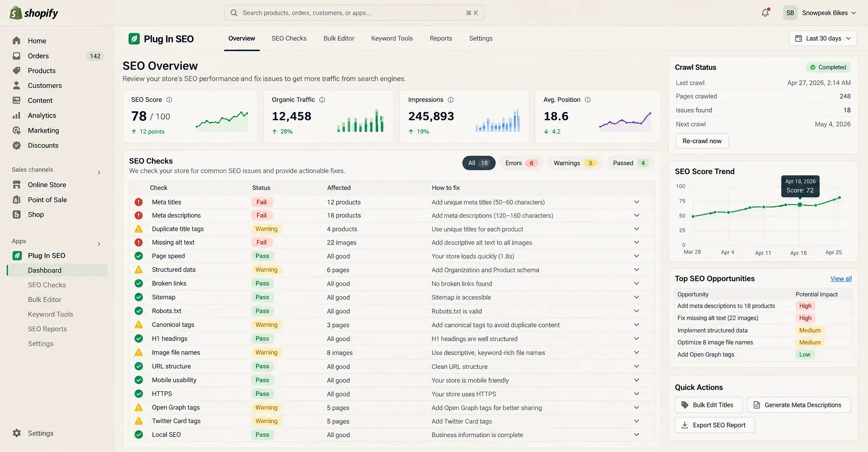Click the Re-crawl now button

[702, 141]
